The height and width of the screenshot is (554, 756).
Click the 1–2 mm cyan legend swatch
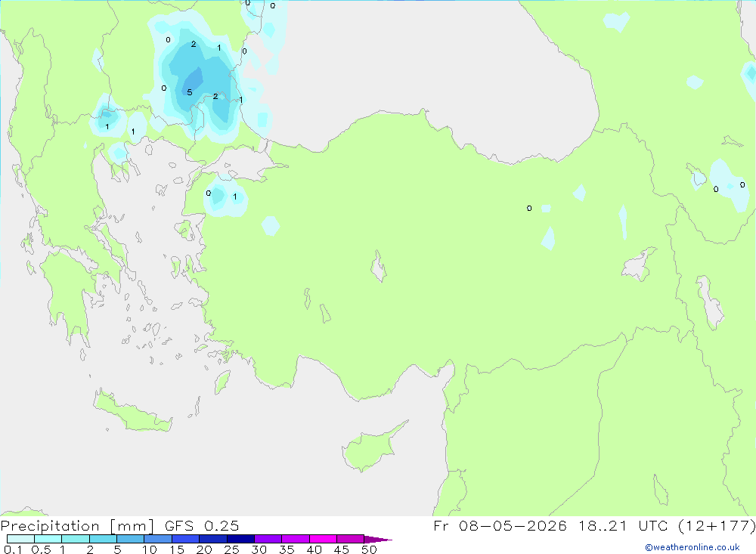click(76, 539)
